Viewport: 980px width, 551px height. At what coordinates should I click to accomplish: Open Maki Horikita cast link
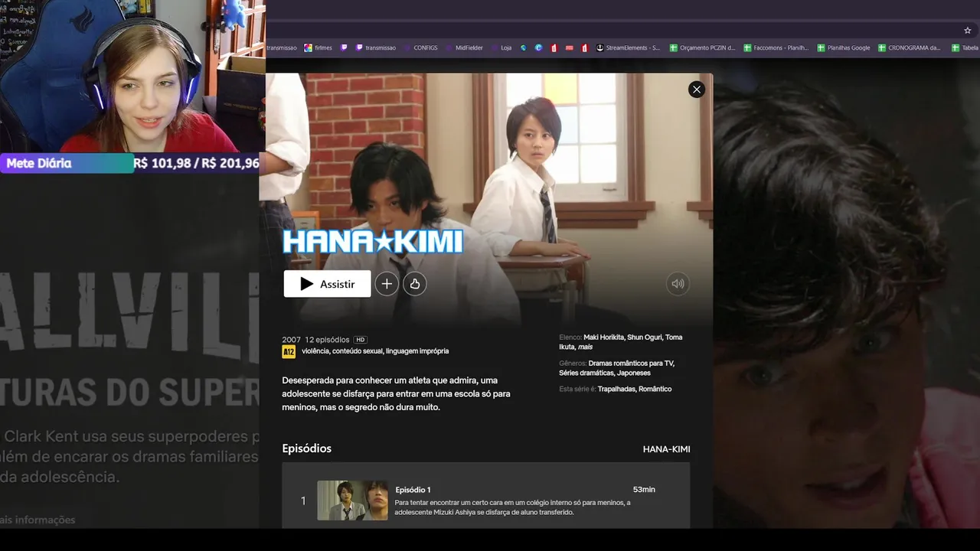[x=603, y=337]
